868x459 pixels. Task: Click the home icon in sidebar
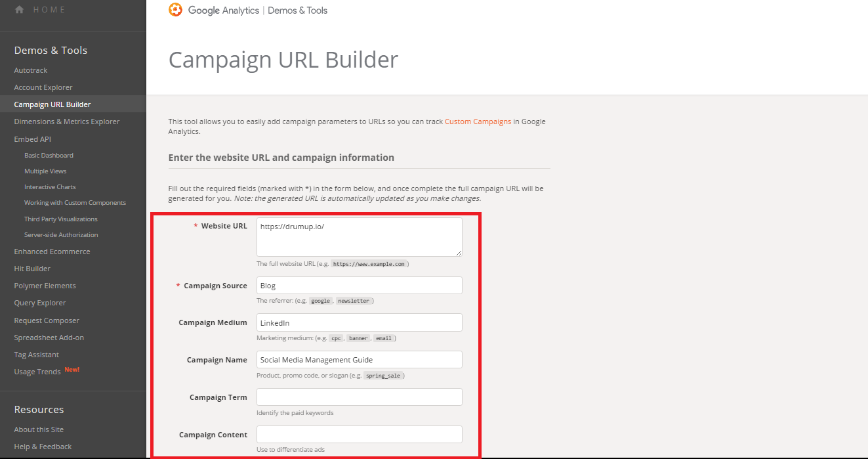(x=19, y=10)
